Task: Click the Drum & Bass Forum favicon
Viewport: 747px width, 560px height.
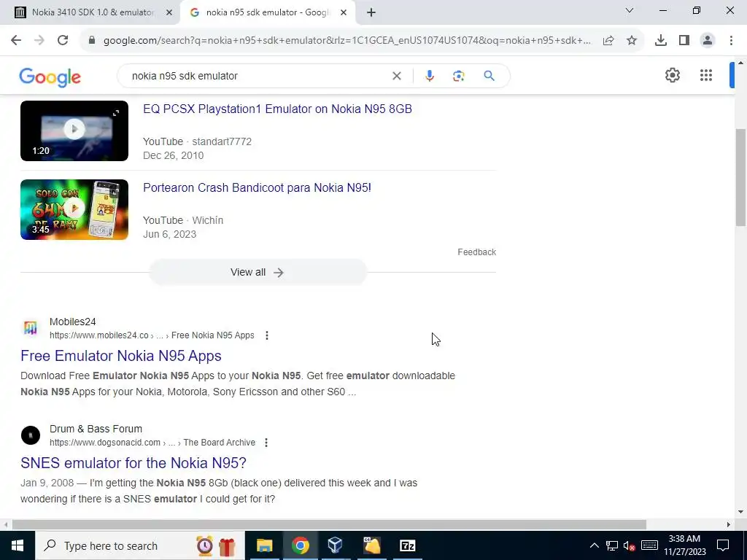Action: (31, 435)
